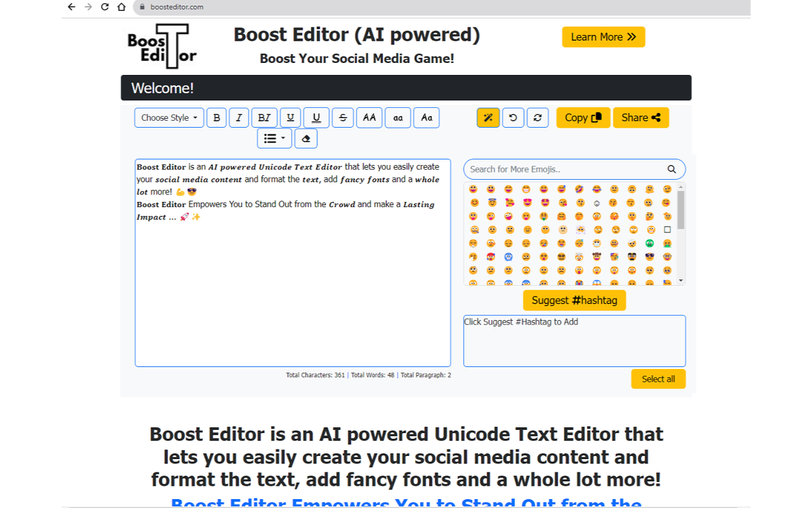Trigger the AI magic wand tool

point(488,117)
